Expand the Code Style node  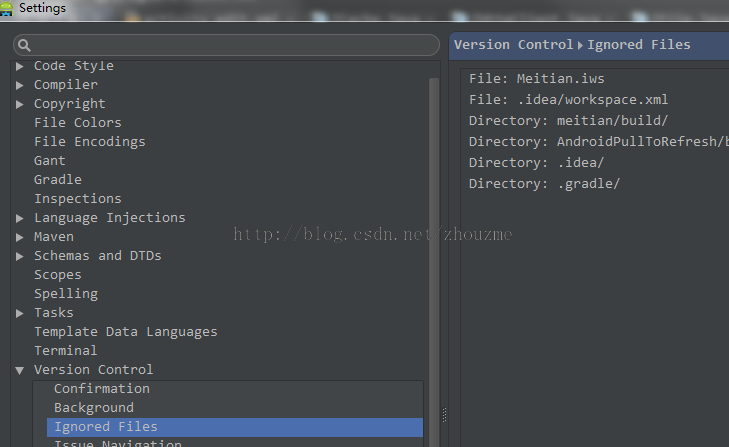click(x=20, y=66)
